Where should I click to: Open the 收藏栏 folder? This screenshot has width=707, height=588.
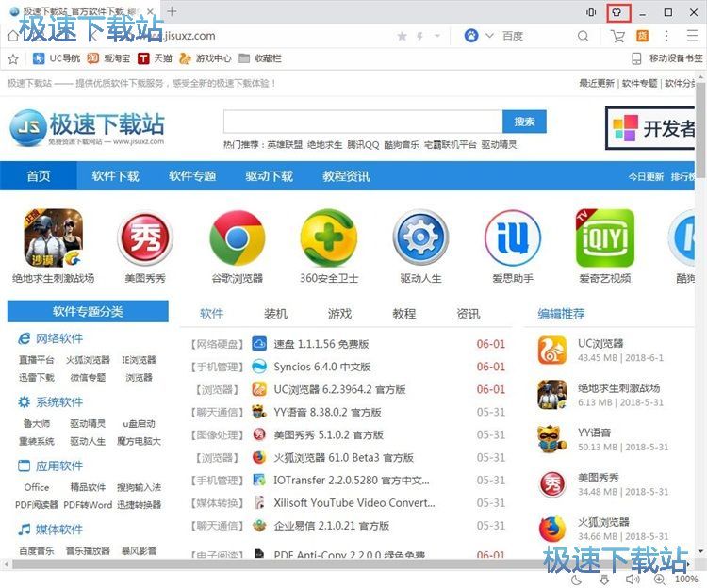tap(260, 58)
